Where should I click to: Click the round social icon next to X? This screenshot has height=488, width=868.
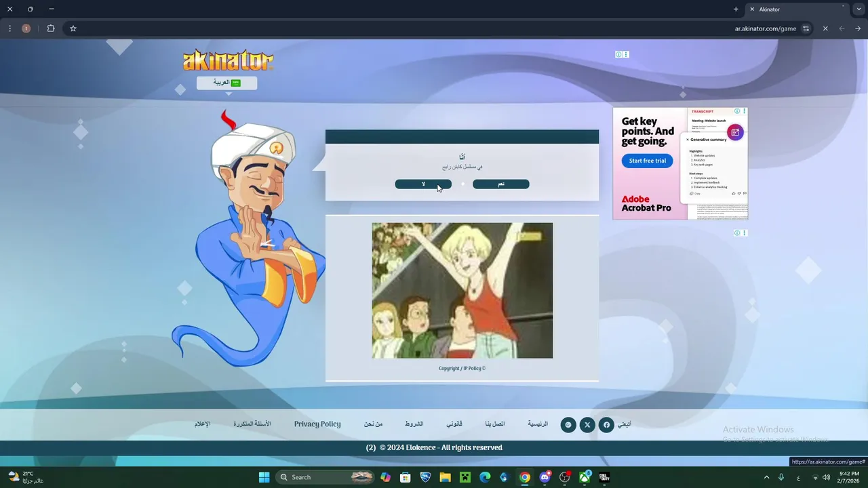[568, 425]
